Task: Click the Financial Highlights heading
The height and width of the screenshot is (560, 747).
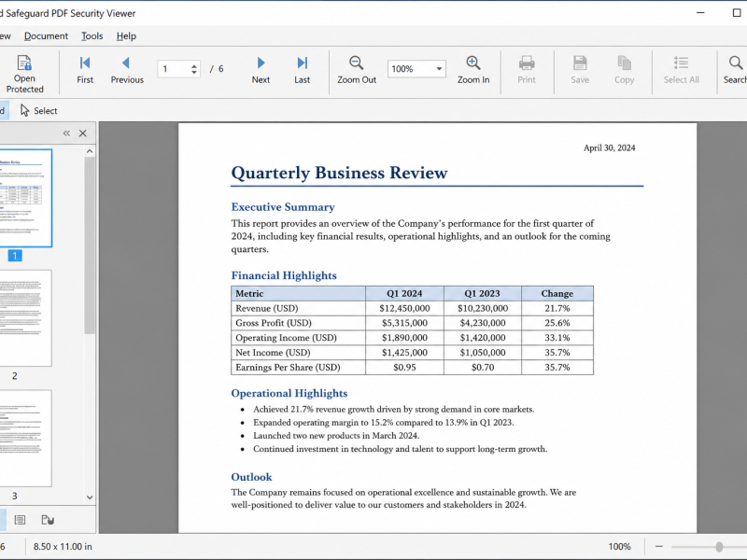Action: (x=284, y=275)
